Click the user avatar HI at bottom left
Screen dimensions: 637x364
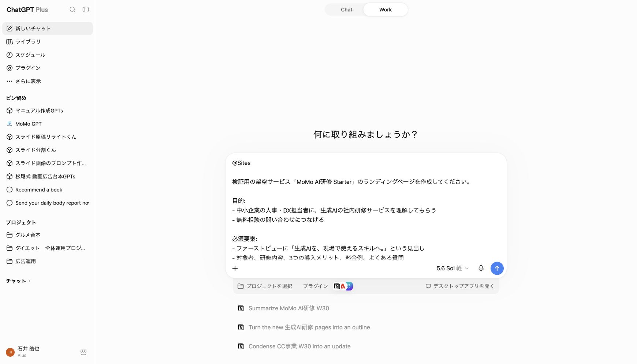click(x=10, y=352)
